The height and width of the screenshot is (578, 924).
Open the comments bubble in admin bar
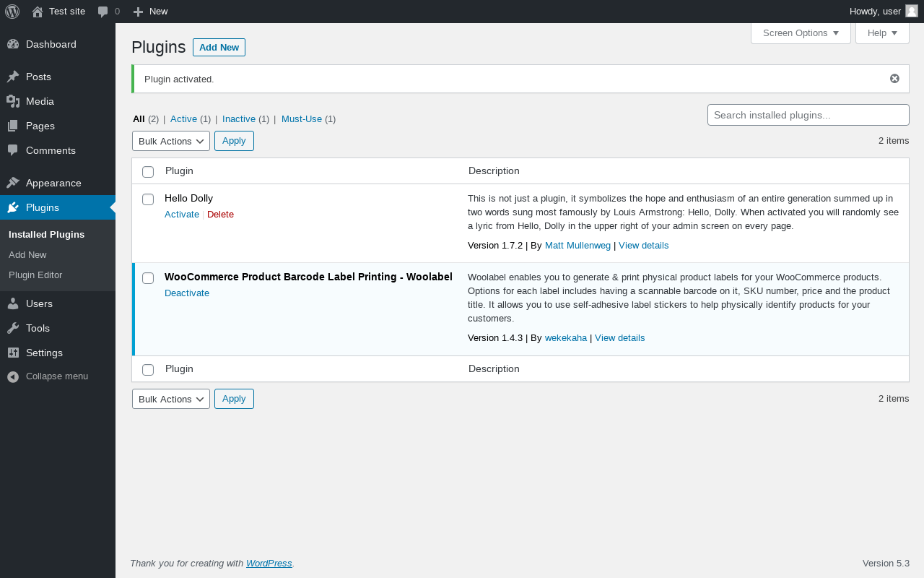click(103, 12)
